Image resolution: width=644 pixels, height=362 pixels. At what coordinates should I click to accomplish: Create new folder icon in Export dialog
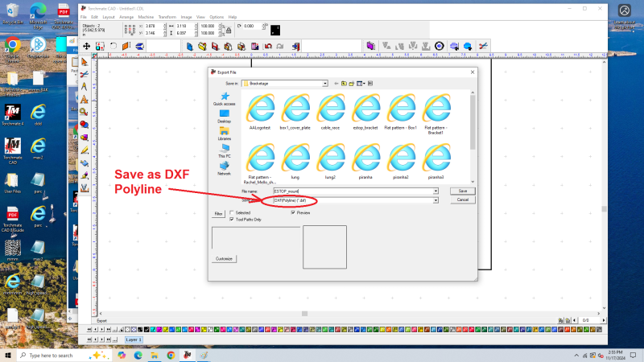(x=352, y=84)
